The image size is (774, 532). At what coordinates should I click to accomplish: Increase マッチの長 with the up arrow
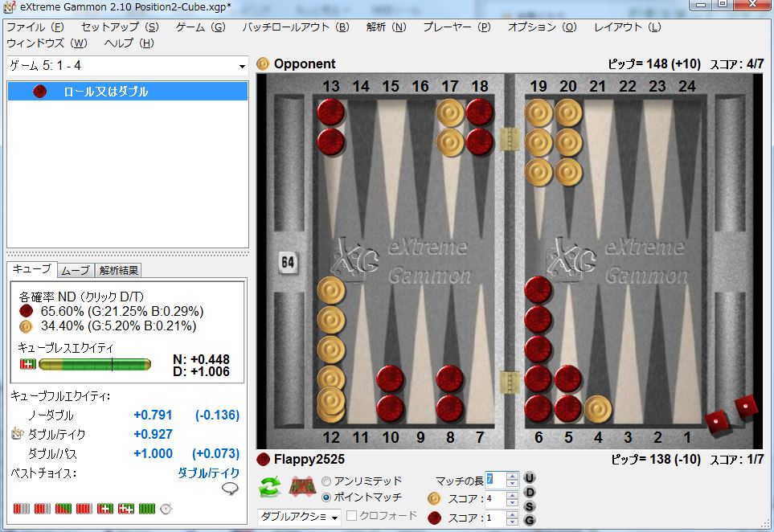click(512, 476)
